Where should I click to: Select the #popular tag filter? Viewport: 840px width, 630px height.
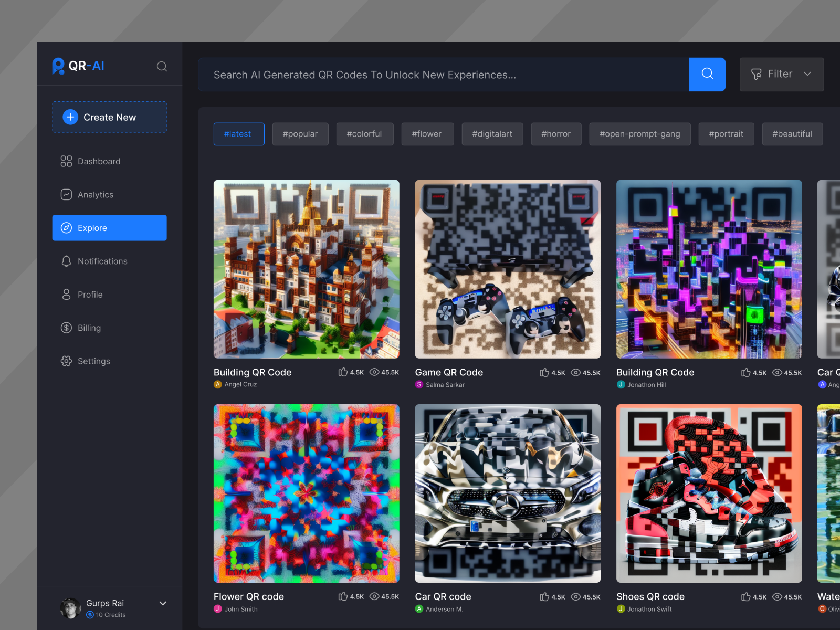(x=300, y=134)
